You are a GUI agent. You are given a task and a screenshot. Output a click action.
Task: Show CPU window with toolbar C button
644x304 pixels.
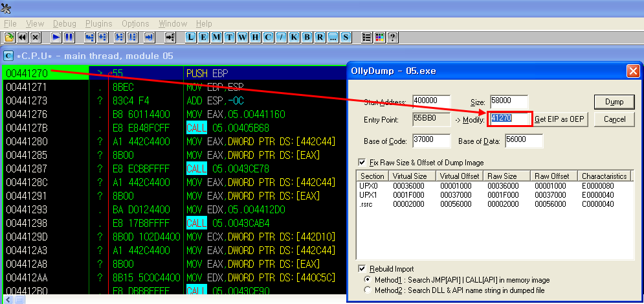(x=268, y=38)
